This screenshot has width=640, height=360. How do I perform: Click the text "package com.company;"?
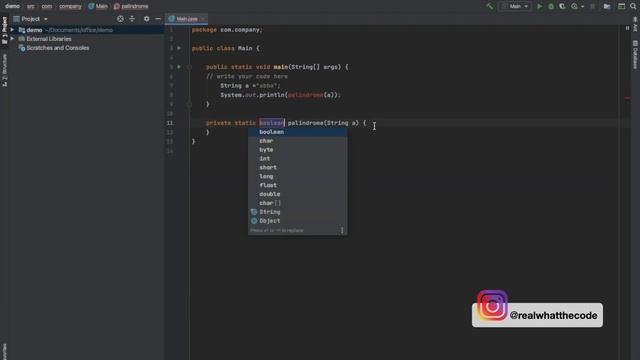[x=227, y=30]
